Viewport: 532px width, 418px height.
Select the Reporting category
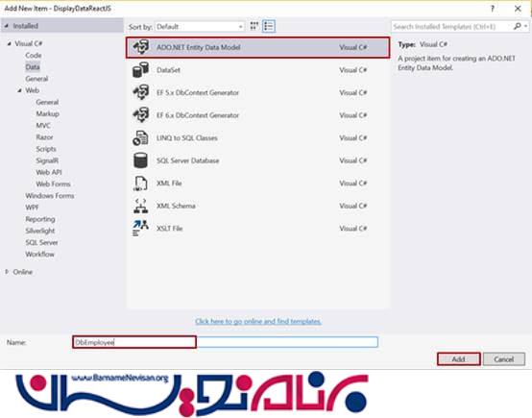[40, 219]
